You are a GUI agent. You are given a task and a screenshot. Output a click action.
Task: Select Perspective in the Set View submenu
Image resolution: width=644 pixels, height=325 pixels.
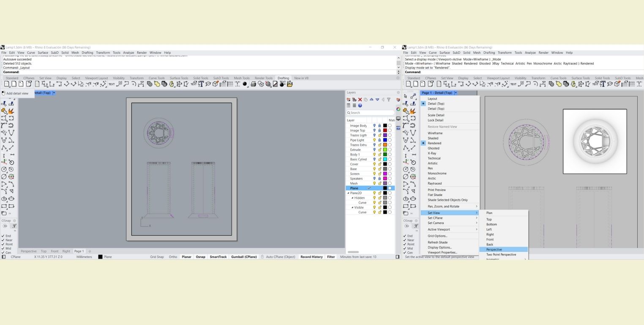(x=504, y=250)
